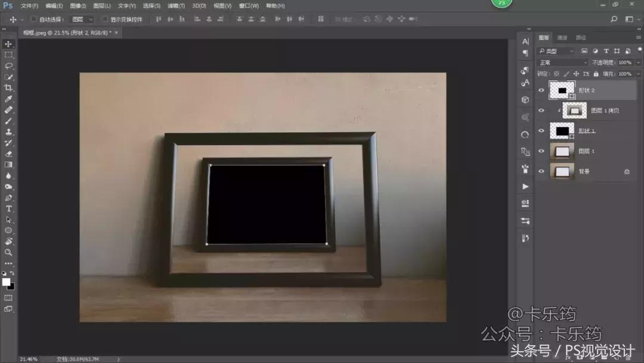Switch to the 通道 tab

(x=562, y=38)
